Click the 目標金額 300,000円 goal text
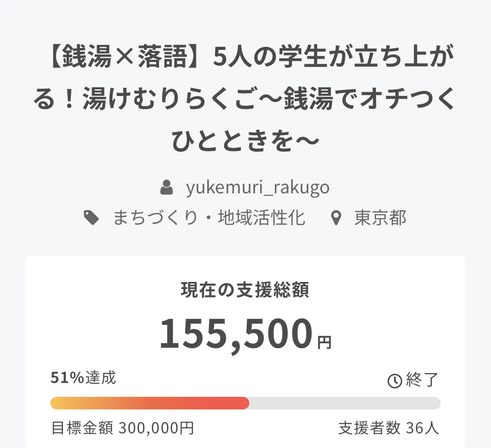491x448 pixels. pos(123,428)
